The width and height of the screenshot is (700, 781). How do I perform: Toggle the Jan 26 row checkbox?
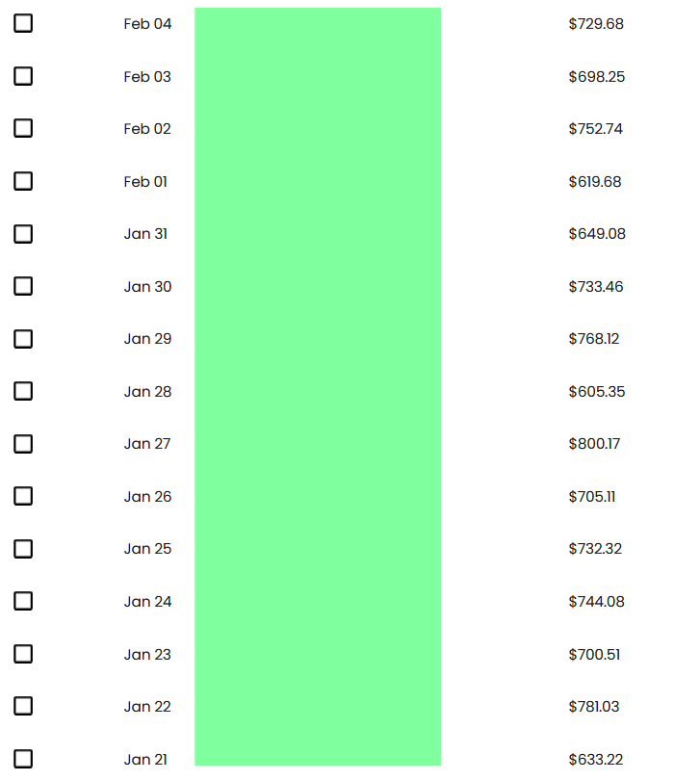click(x=23, y=496)
